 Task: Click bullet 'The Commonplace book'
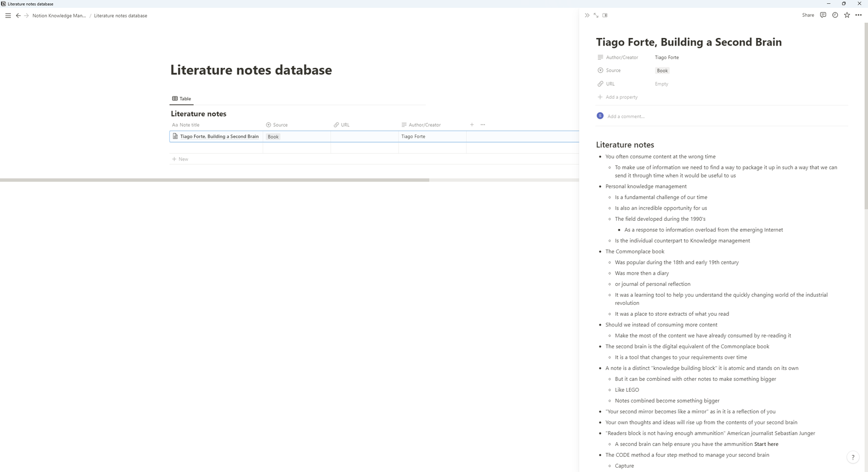[635, 252]
